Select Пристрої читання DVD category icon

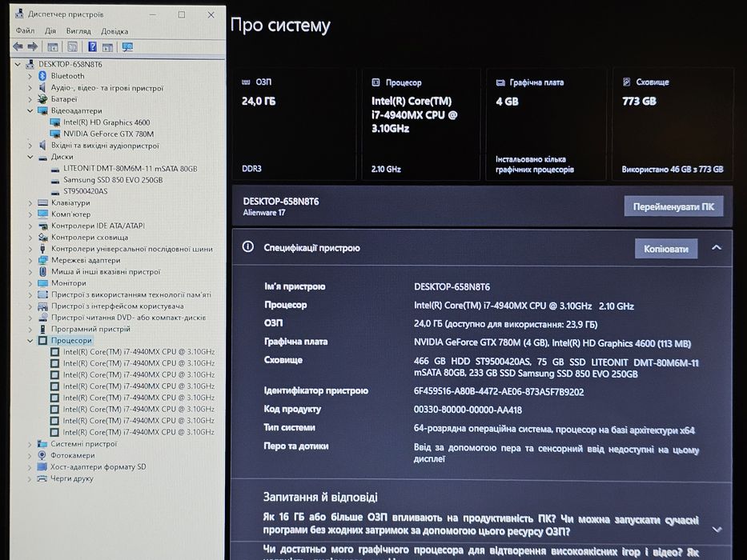pos(43,318)
